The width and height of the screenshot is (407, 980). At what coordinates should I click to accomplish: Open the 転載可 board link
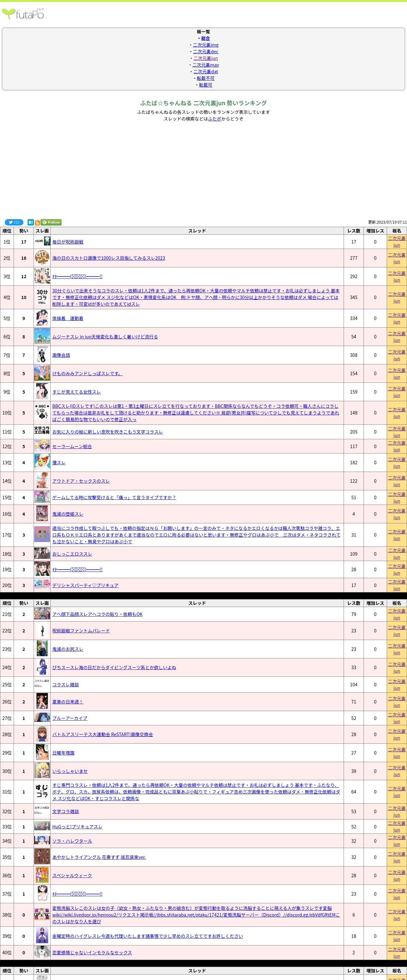tap(206, 85)
